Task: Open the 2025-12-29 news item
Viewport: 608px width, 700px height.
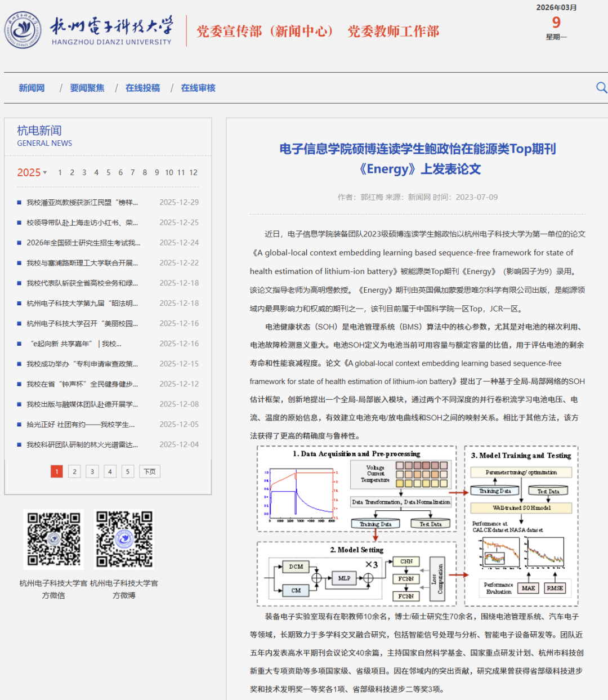Action: click(x=82, y=202)
